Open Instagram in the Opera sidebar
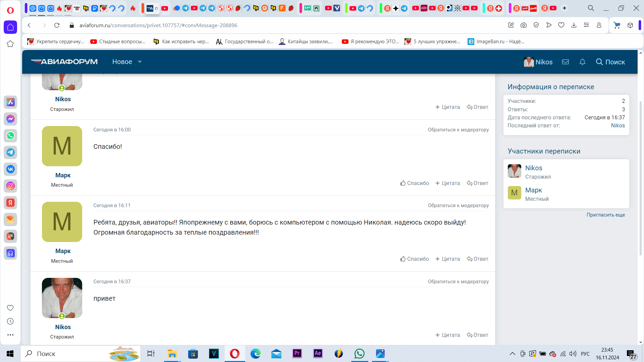The image size is (644, 362). [10, 186]
